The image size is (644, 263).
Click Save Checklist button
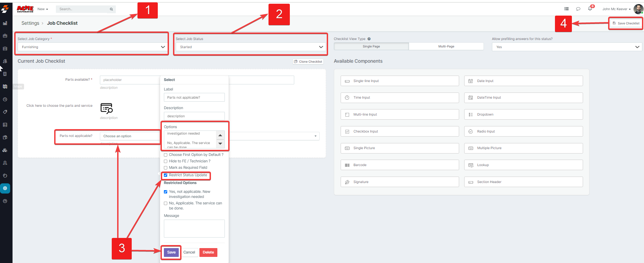626,23
